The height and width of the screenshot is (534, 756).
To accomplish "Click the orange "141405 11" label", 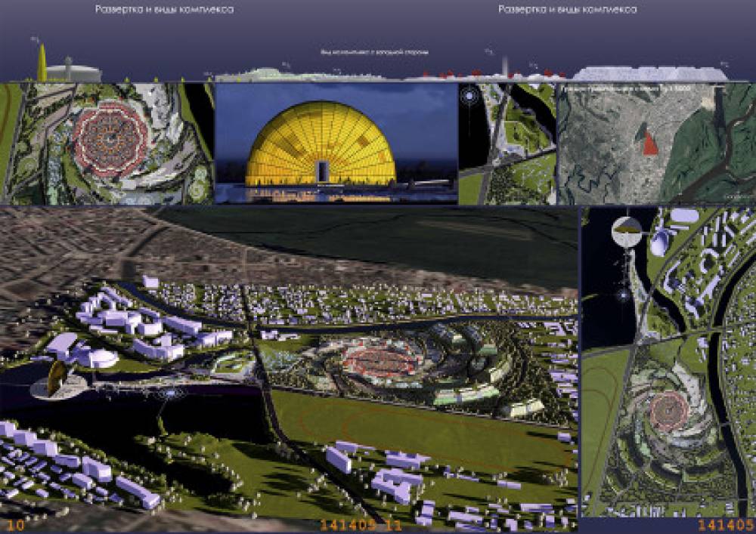I will (363, 525).
